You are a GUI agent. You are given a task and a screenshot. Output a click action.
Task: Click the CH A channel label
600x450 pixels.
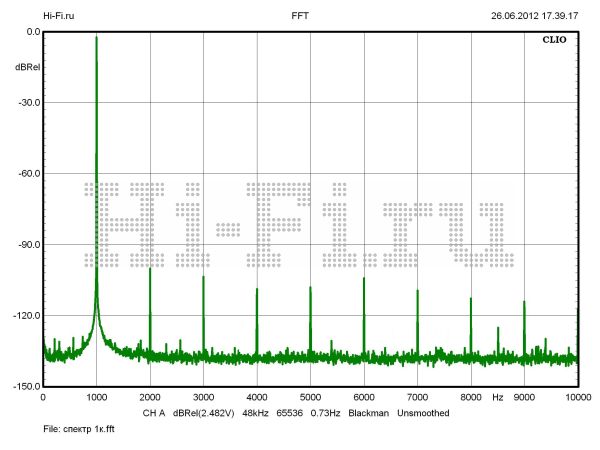pos(153,412)
